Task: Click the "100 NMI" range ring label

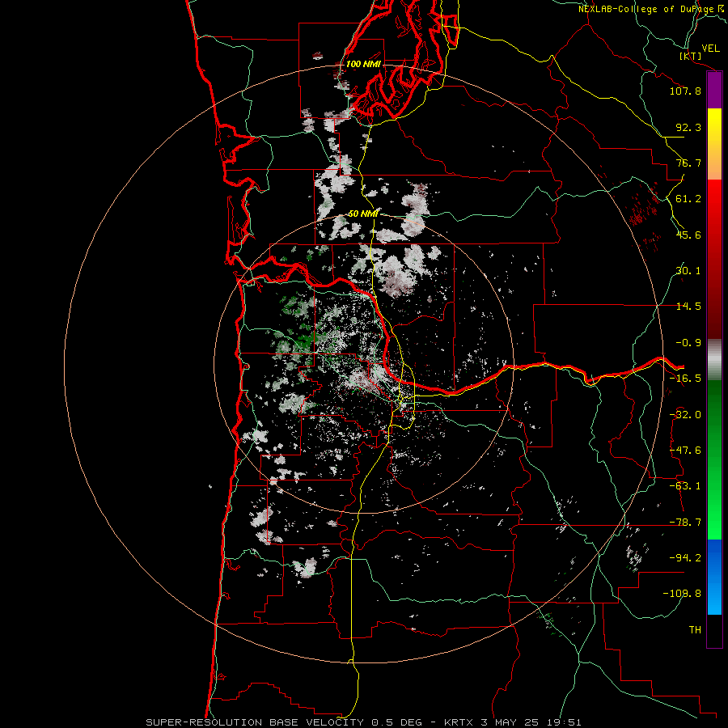Action: tap(363, 64)
